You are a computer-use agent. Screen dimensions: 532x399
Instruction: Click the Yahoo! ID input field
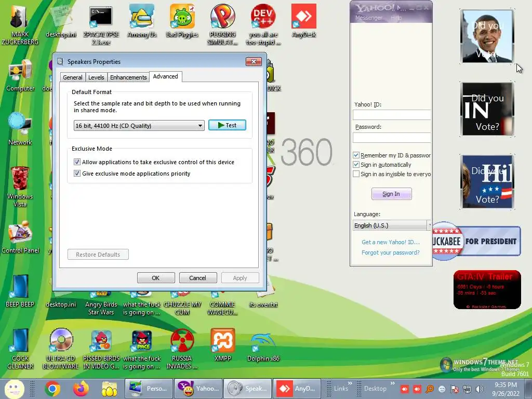392,115
